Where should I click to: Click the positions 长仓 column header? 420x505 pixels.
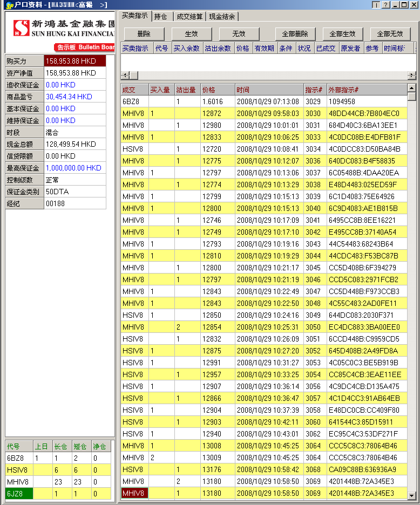[62, 446]
